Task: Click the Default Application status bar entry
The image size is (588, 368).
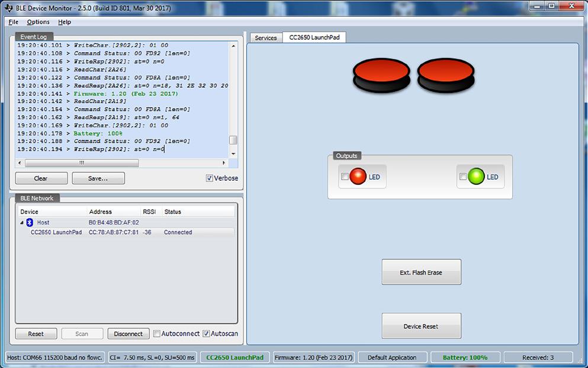Action: click(x=392, y=357)
